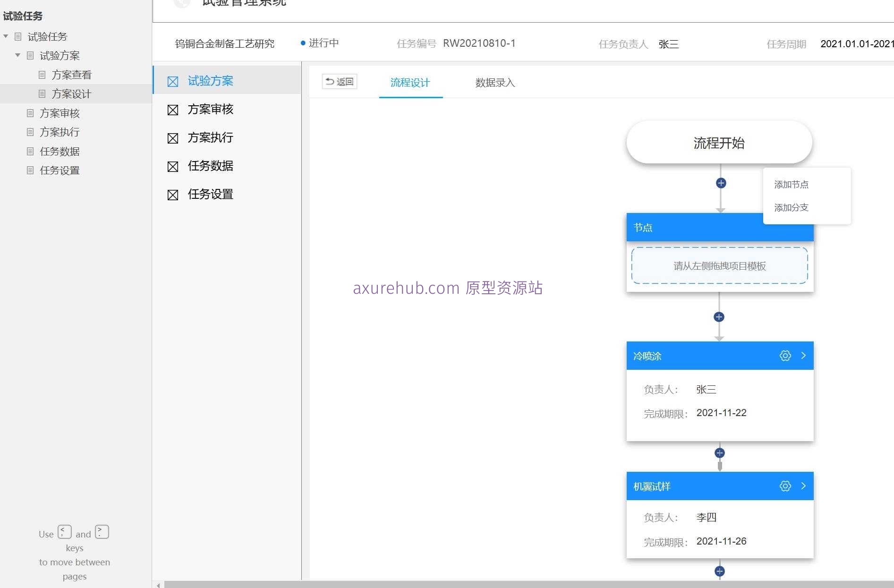Choose 添加节点 from popup menu

(x=791, y=184)
